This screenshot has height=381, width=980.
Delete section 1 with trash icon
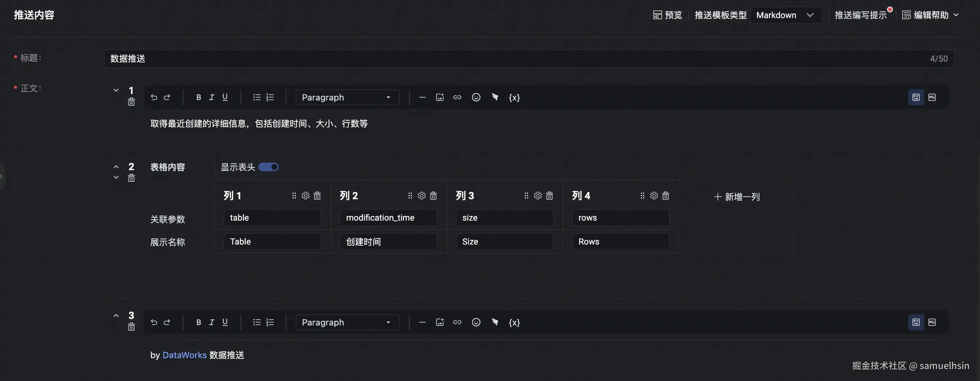[x=131, y=102]
